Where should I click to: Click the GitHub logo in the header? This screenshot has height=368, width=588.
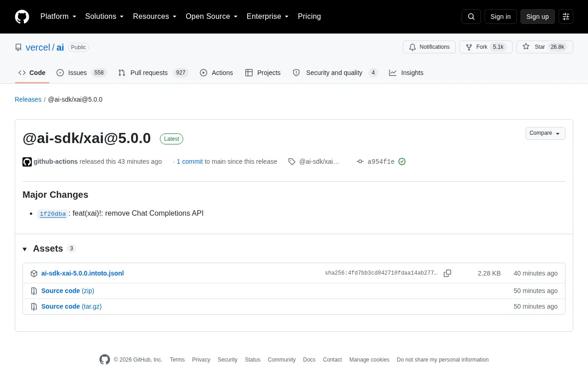point(22,17)
